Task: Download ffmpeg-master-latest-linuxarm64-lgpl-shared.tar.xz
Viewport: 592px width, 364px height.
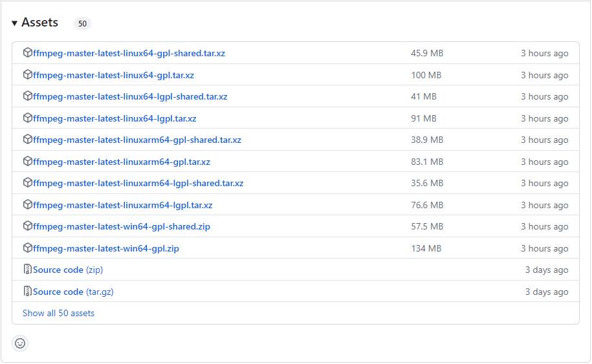Action: (138, 183)
